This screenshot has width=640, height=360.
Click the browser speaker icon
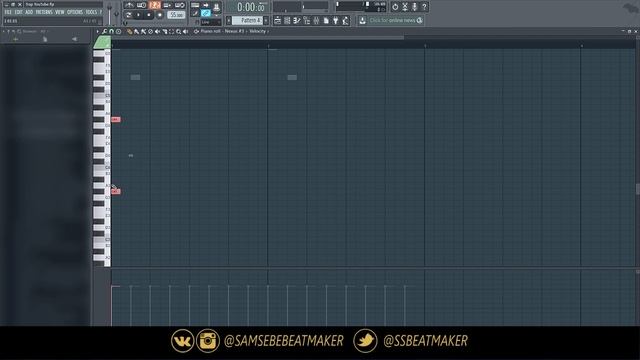point(74,39)
